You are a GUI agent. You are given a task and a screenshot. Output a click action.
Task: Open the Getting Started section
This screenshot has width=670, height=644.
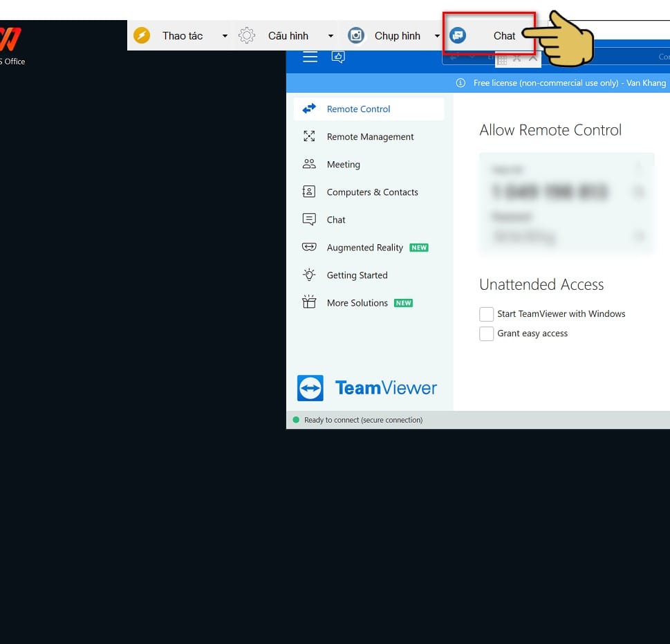(x=369, y=275)
